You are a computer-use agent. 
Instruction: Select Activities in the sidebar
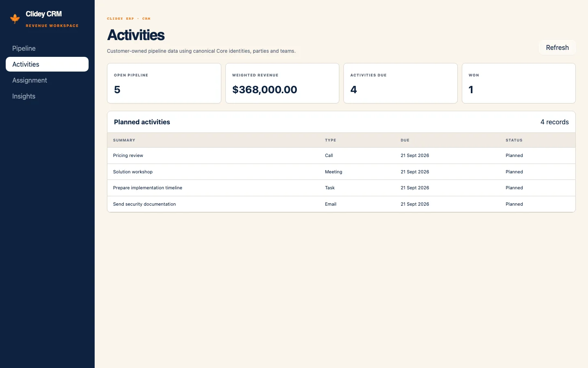[x=47, y=64]
